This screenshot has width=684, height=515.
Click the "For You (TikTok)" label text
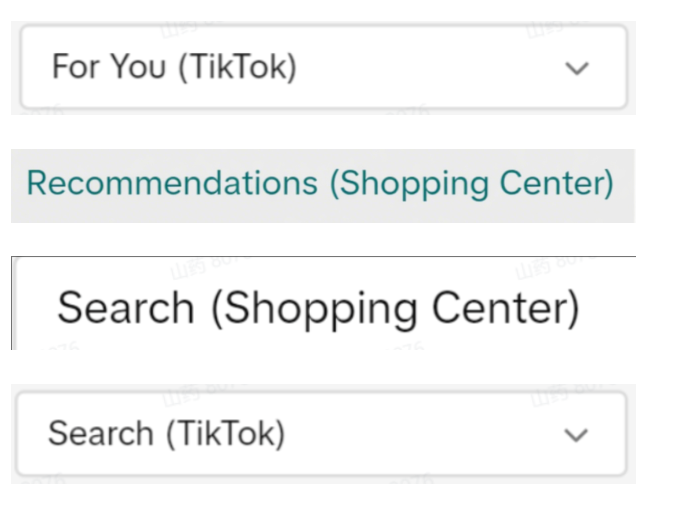tap(174, 68)
